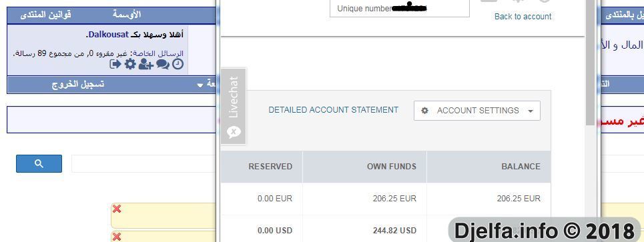Open the chat bubbles messages icon
644x242 pixels.
point(163,65)
